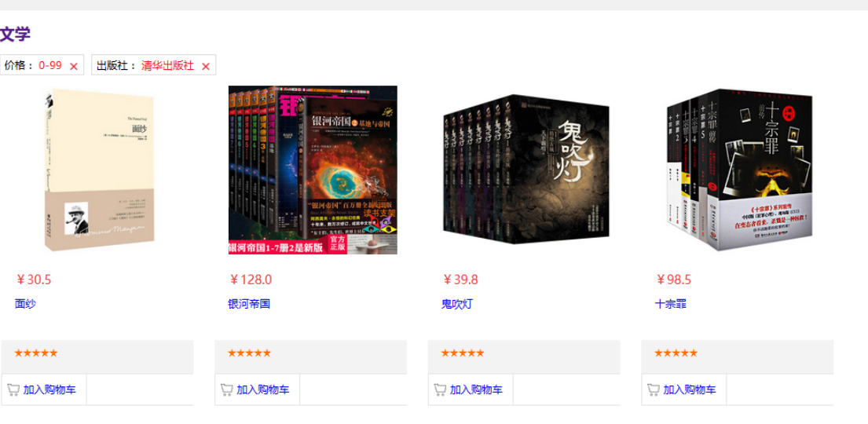This screenshot has height=424, width=868.
Task: Open the 鬼吹灯 book title link
Action: pos(457,304)
